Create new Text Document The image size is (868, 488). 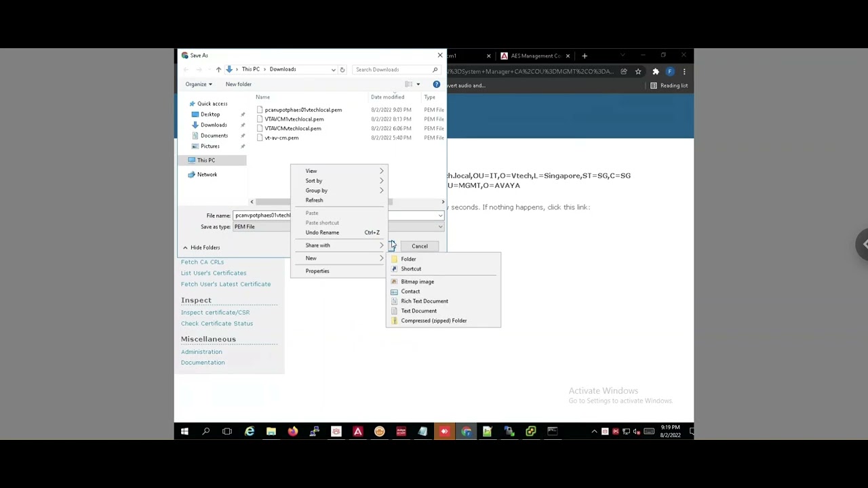pos(443,310)
